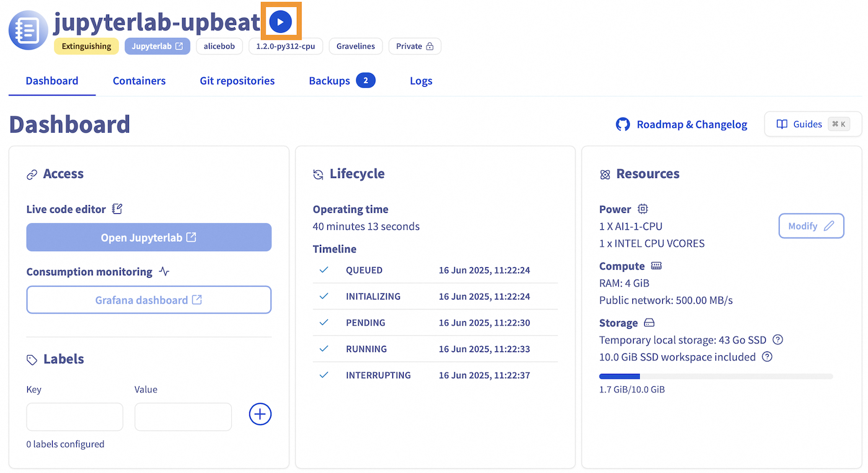
Task: Click the Key input field under Labels
Action: pos(74,417)
